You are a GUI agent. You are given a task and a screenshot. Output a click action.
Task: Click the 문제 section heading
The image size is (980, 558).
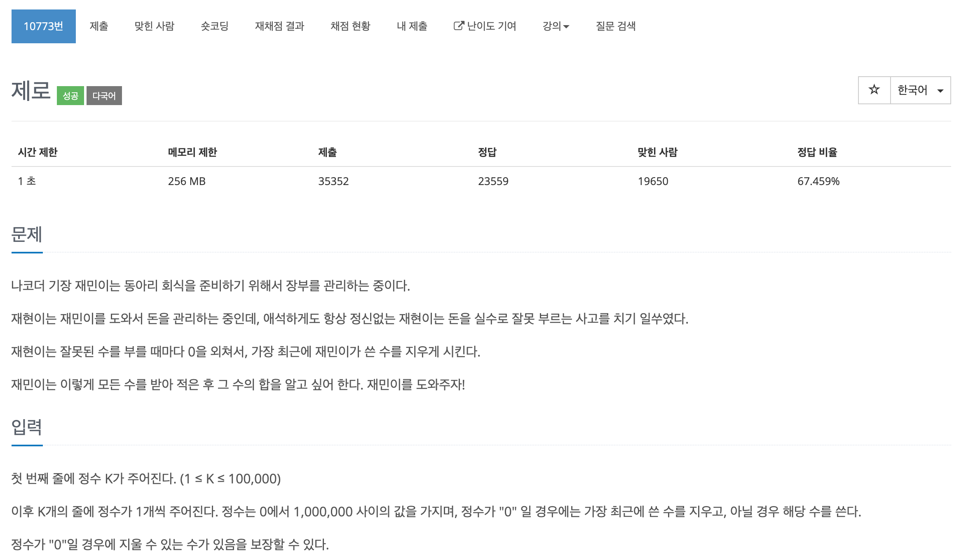(27, 234)
